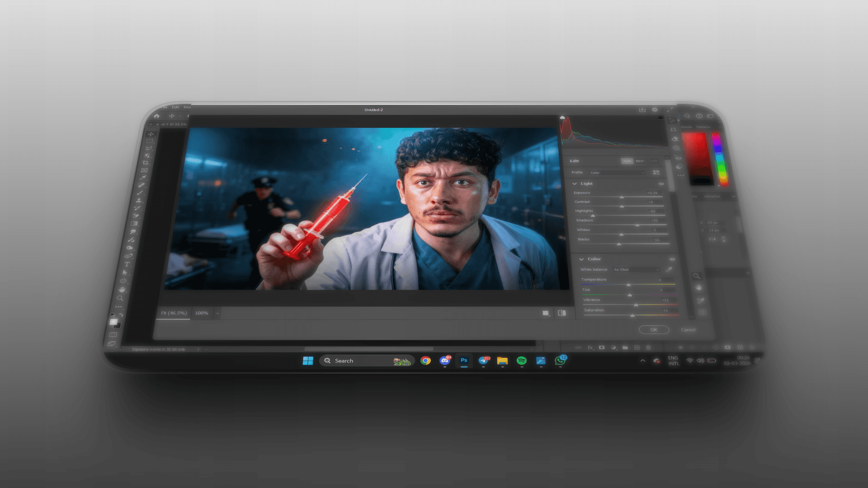This screenshot has height=488, width=868.
Task: Select the Type tool
Action: 127,264
